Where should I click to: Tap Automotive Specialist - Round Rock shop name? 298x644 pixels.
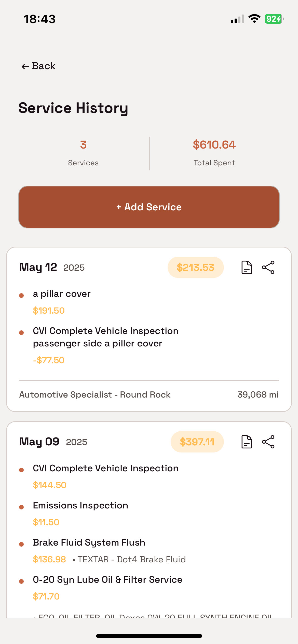(x=95, y=394)
